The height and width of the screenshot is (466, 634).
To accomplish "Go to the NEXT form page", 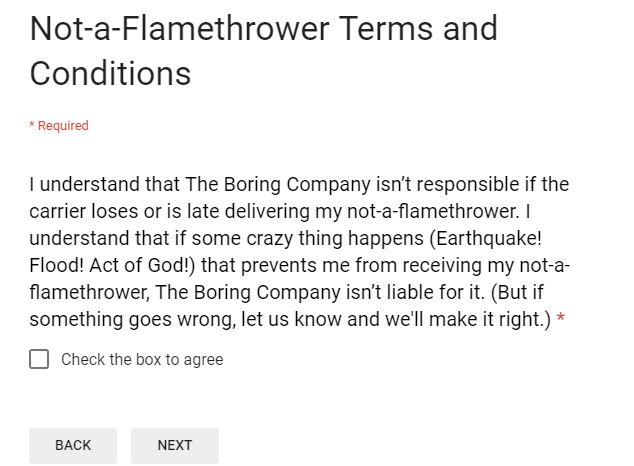I will tap(175, 445).
